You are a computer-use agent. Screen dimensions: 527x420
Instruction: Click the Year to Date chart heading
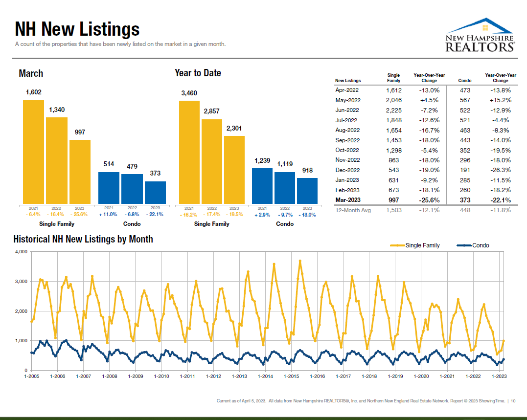pos(198,73)
